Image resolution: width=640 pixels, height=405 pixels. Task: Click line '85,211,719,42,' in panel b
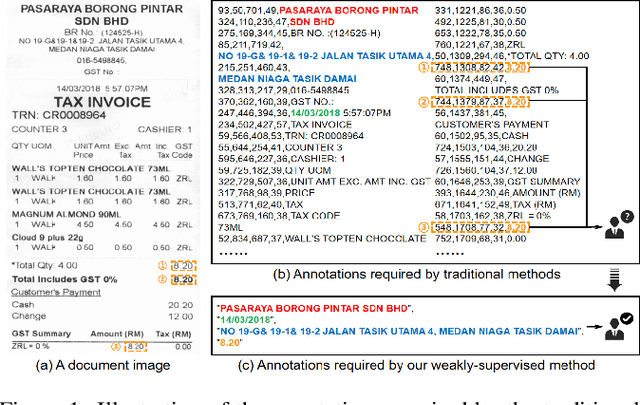(x=250, y=45)
